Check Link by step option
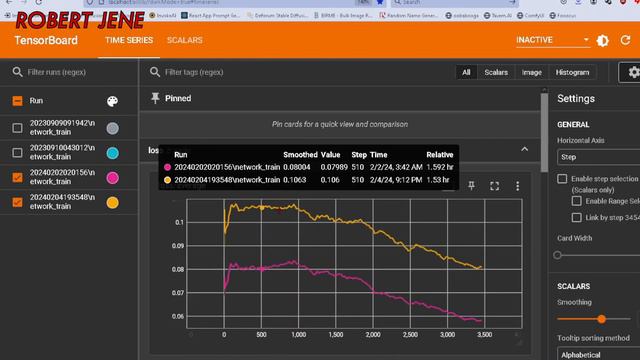This screenshot has width=640, height=360. click(x=576, y=218)
